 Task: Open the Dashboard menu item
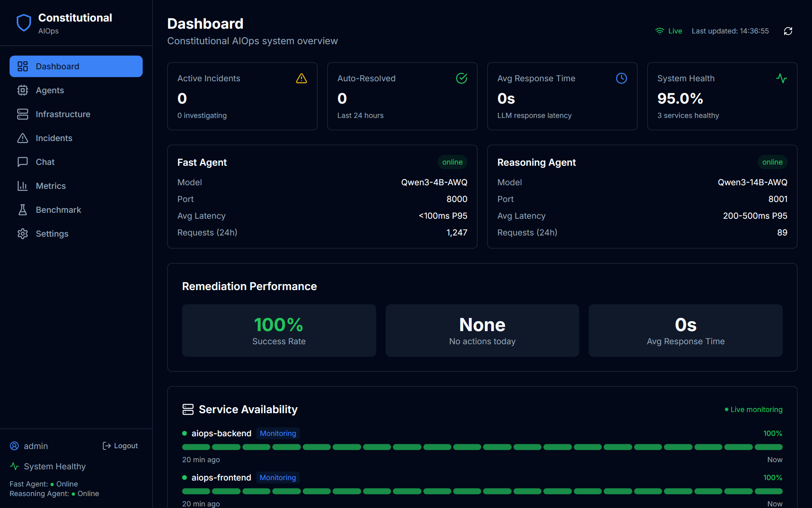tap(76, 66)
